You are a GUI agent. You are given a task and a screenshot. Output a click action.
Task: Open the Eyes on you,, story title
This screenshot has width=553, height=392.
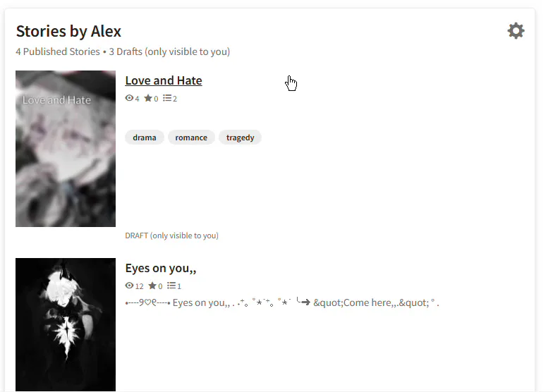161,268
